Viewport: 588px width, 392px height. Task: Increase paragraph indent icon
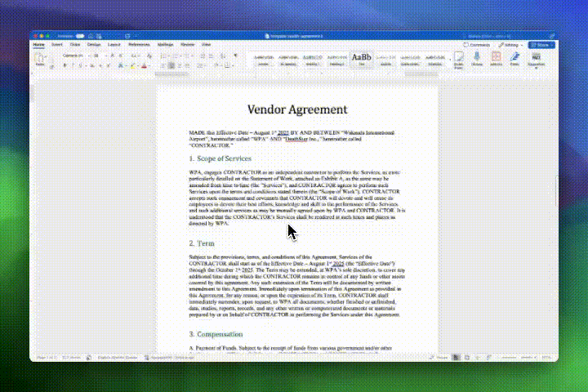211,56
